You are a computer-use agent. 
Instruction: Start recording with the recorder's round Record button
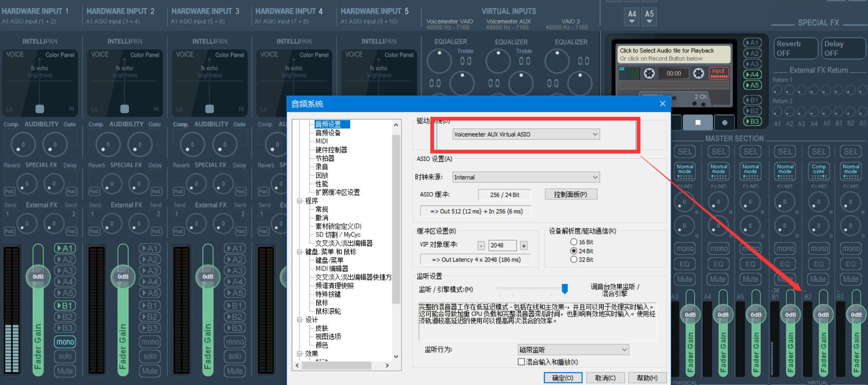[724, 122]
